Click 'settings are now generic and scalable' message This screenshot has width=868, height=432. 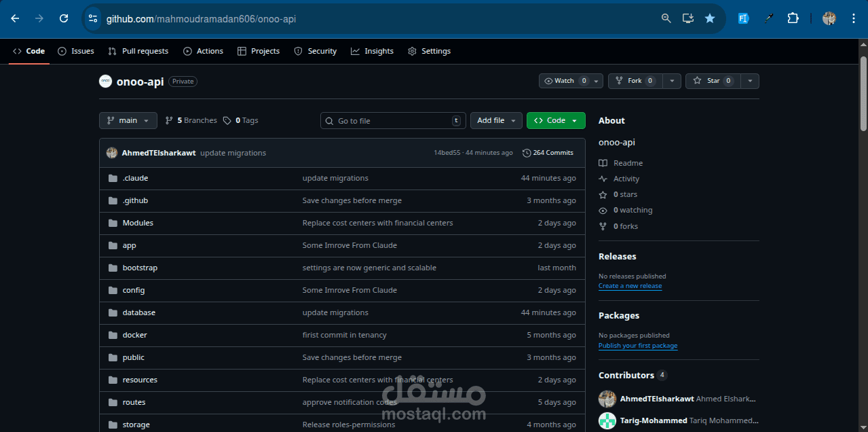[369, 268]
